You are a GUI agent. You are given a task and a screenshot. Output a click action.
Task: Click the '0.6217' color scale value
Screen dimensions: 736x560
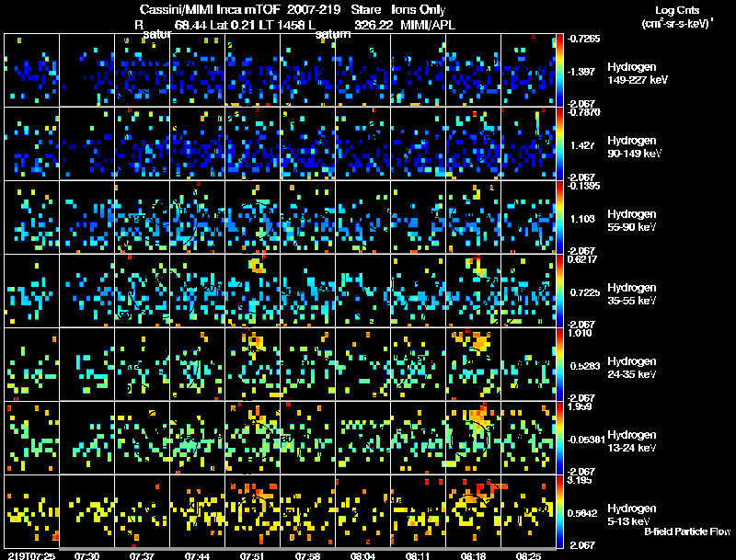(x=583, y=259)
